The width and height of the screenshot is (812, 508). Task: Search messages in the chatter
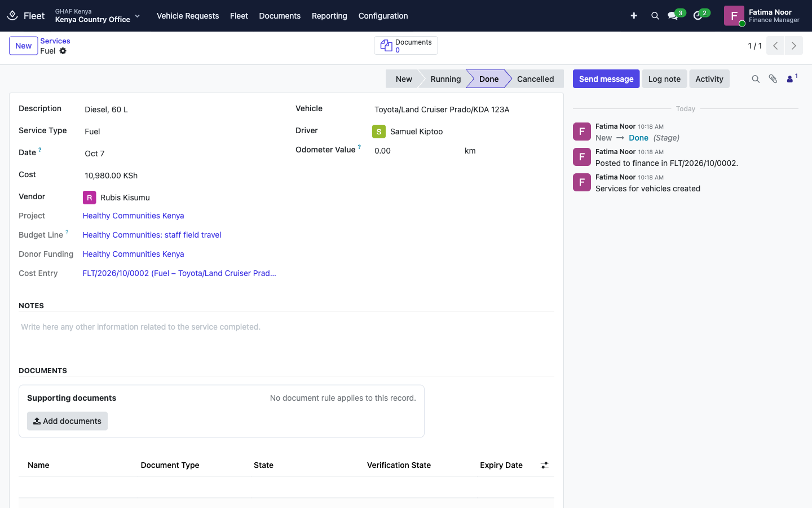pos(756,79)
